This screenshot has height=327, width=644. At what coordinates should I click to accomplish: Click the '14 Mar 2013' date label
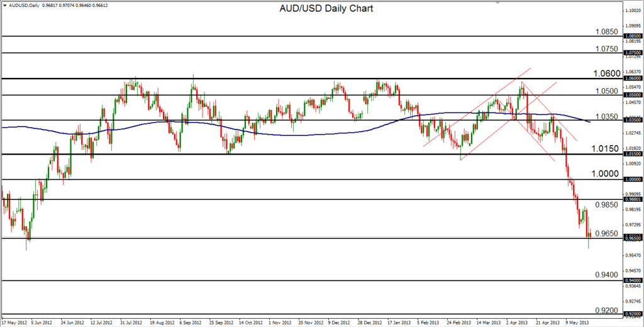pos(489,323)
